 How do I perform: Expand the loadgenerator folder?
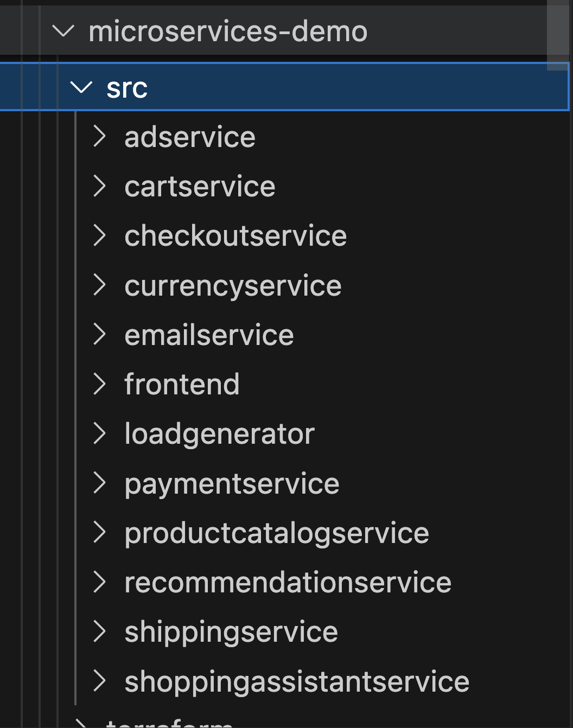[100, 433]
